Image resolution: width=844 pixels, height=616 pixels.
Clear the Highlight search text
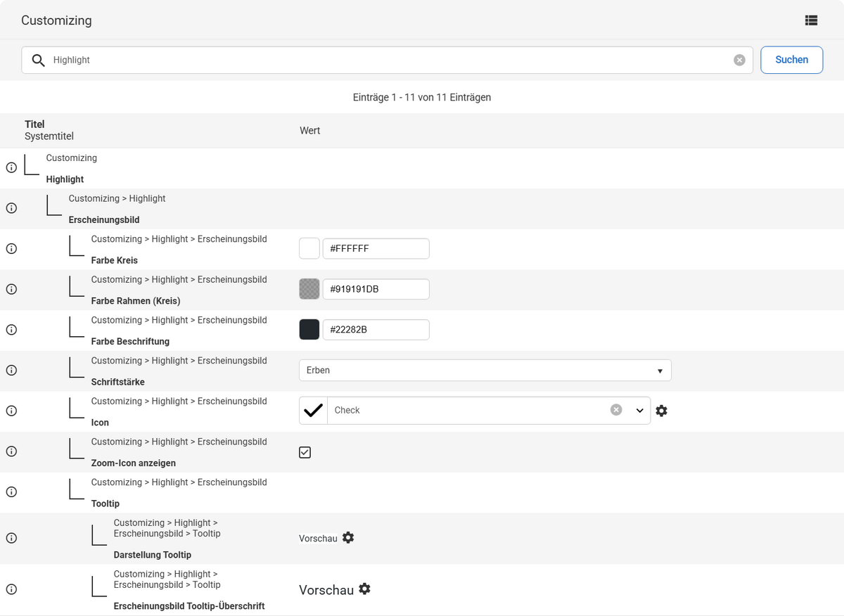click(x=739, y=60)
